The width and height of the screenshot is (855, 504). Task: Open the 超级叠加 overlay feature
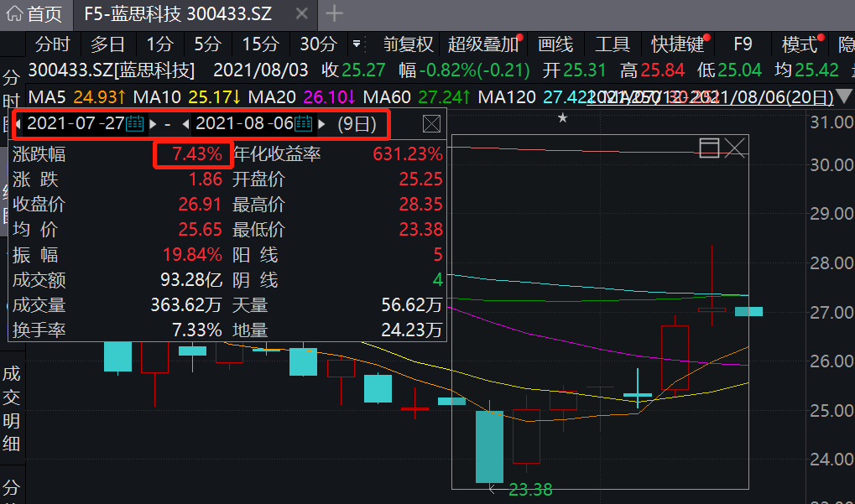click(x=483, y=44)
